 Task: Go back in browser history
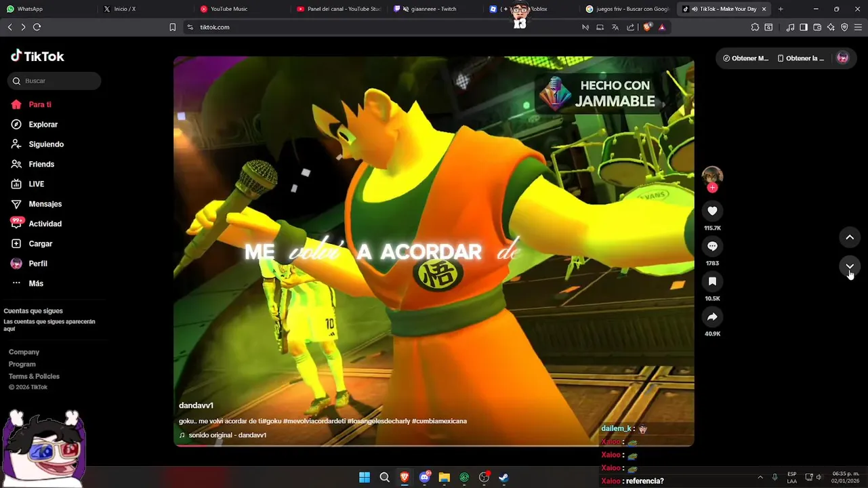9,27
